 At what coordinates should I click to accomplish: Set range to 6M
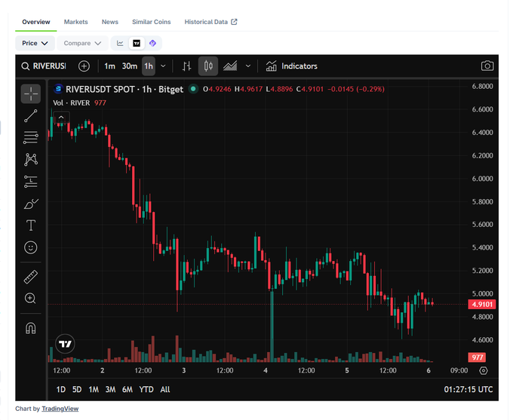[x=127, y=390]
